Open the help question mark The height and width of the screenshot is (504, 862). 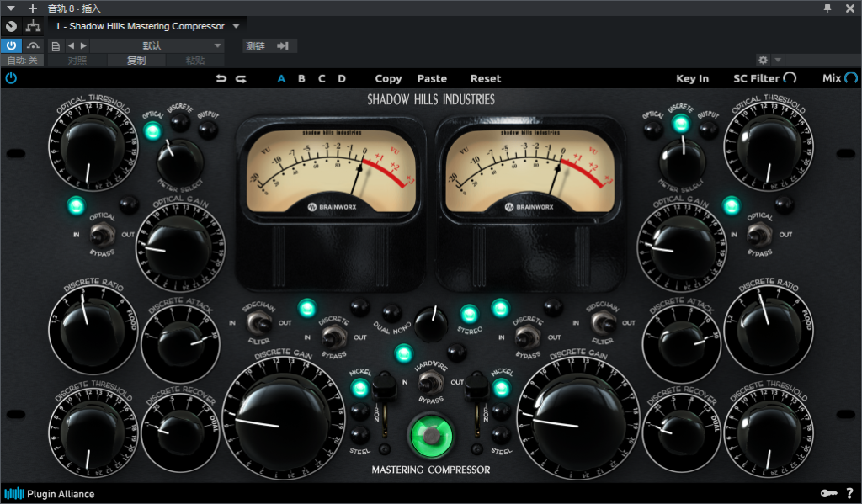coord(850,494)
